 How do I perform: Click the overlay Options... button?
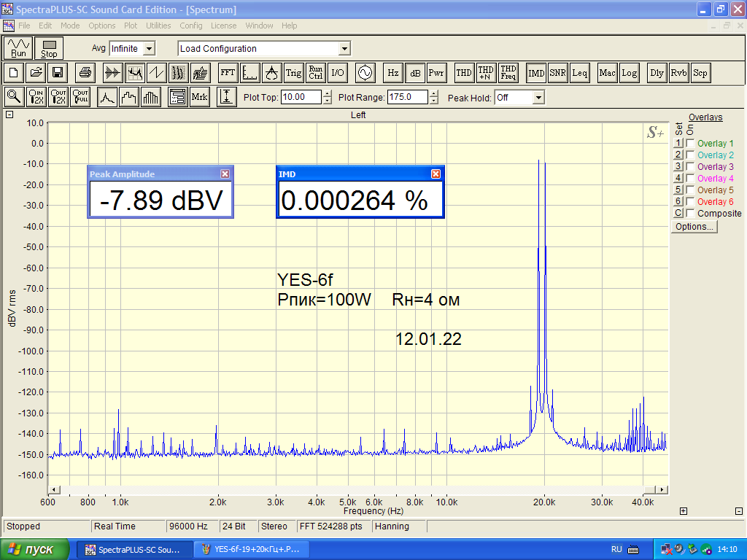pyautogui.click(x=694, y=227)
